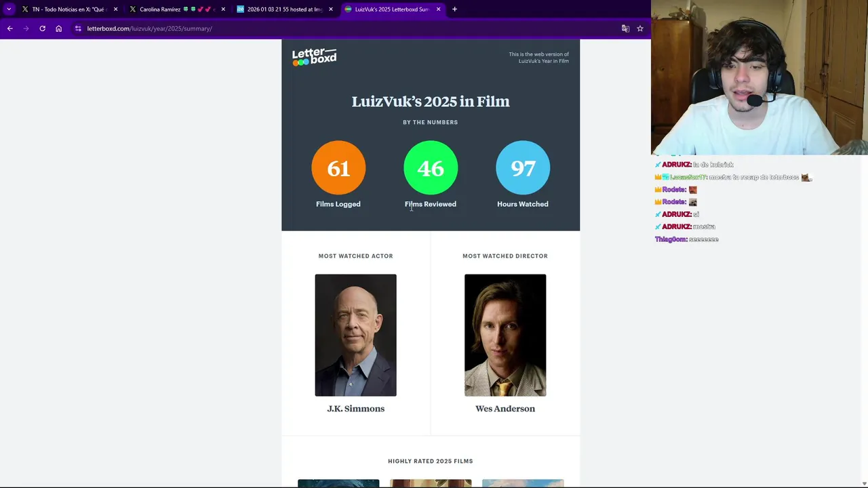This screenshot has width=868, height=488.
Task: Click the Letterboxd favicon on active tab
Action: click(348, 9)
